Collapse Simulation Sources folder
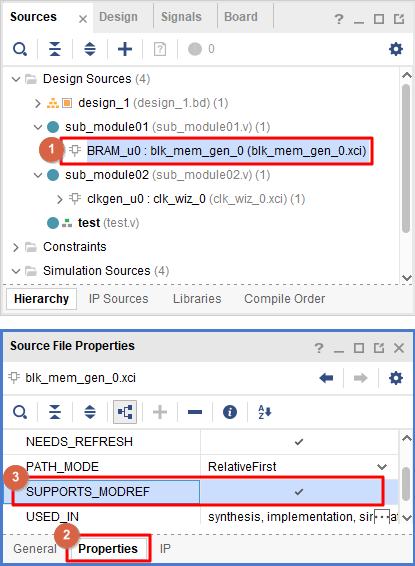Screen dimensions: 415x566 [x=16, y=271]
